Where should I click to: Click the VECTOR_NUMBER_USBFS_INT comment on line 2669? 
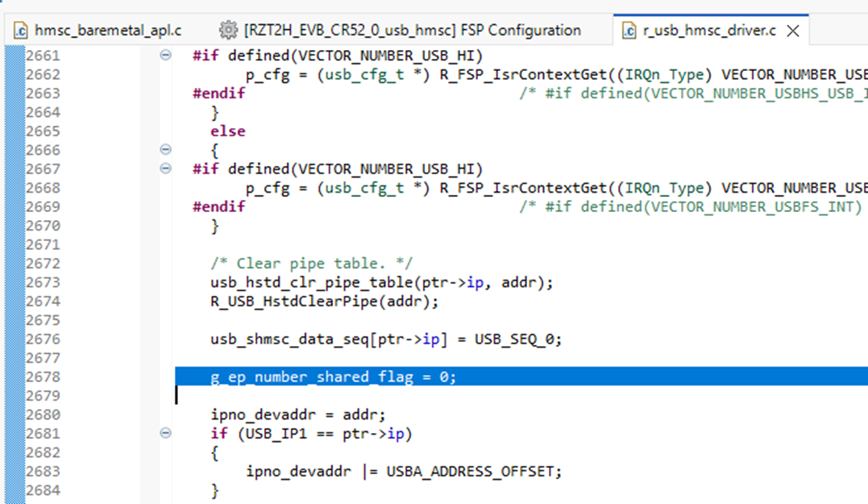[691, 206]
